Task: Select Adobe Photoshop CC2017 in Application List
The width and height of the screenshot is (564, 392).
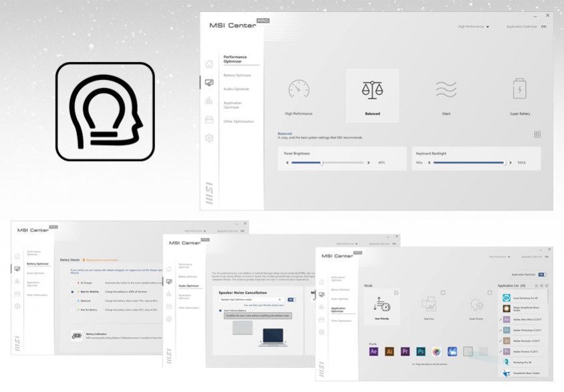Action: tap(523, 330)
